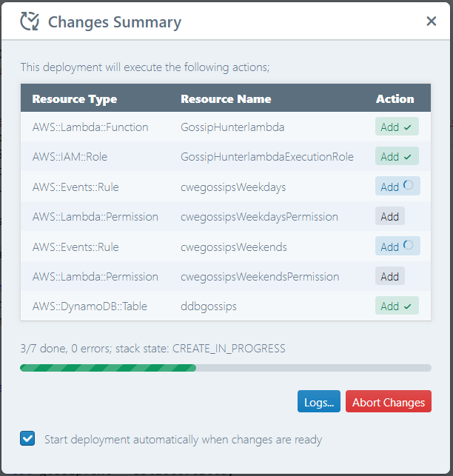Click the Add badge for cwegossipsWeekendsPermission
The height and width of the screenshot is (476, 453).
click(390, 276)
